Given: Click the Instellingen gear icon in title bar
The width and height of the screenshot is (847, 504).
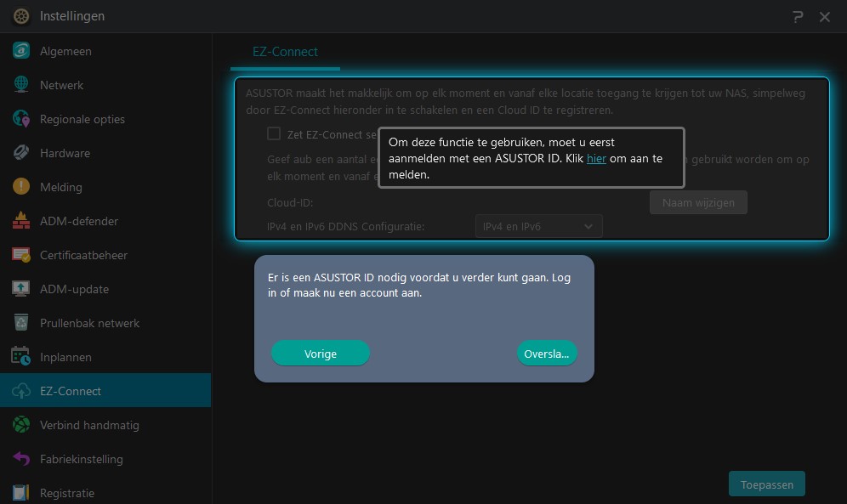Looking at the screenshot, I should (21, 16).
